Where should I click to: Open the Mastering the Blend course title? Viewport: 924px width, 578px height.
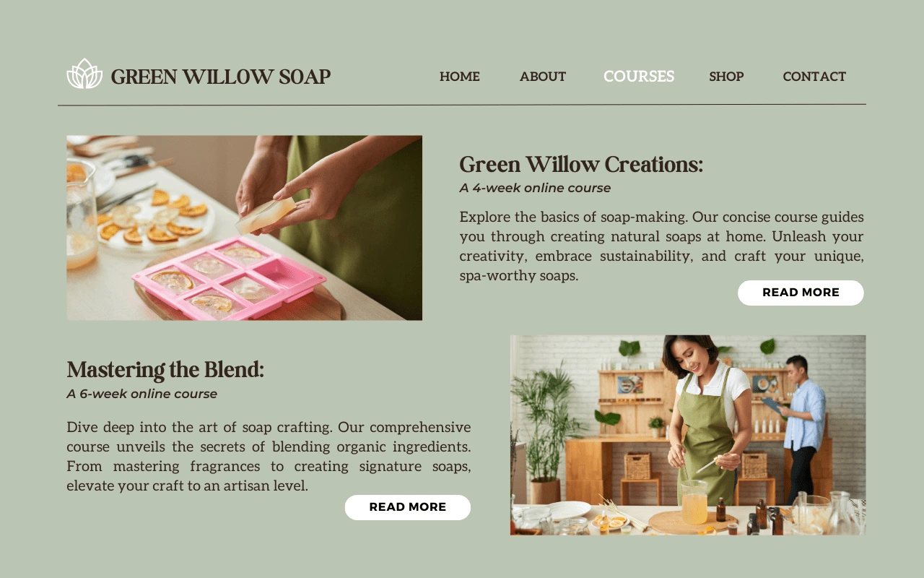tap(165, 370)
